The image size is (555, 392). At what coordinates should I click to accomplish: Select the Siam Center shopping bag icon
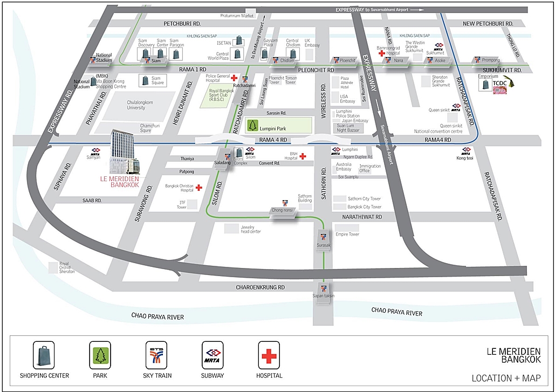pos(160,54)
